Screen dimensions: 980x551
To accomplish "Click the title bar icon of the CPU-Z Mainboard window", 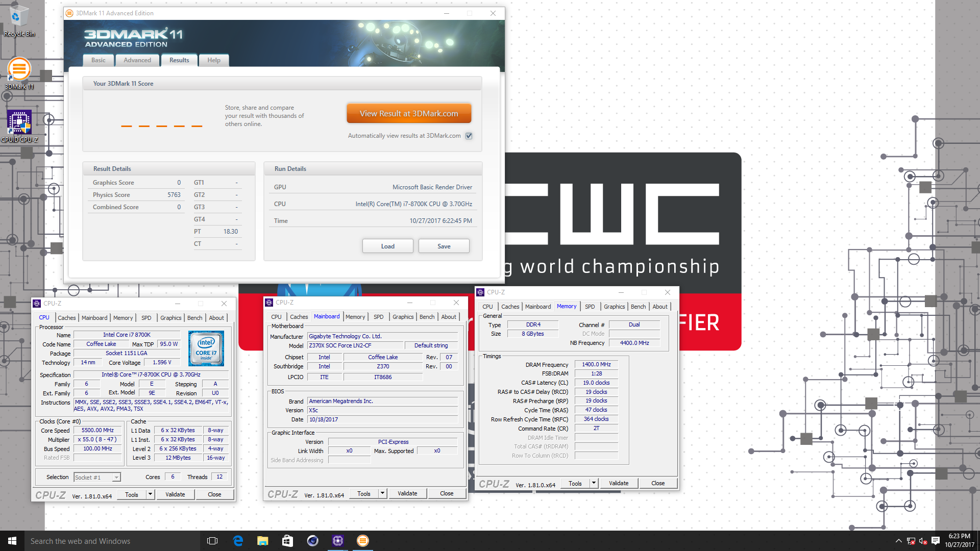I will 269,303.
